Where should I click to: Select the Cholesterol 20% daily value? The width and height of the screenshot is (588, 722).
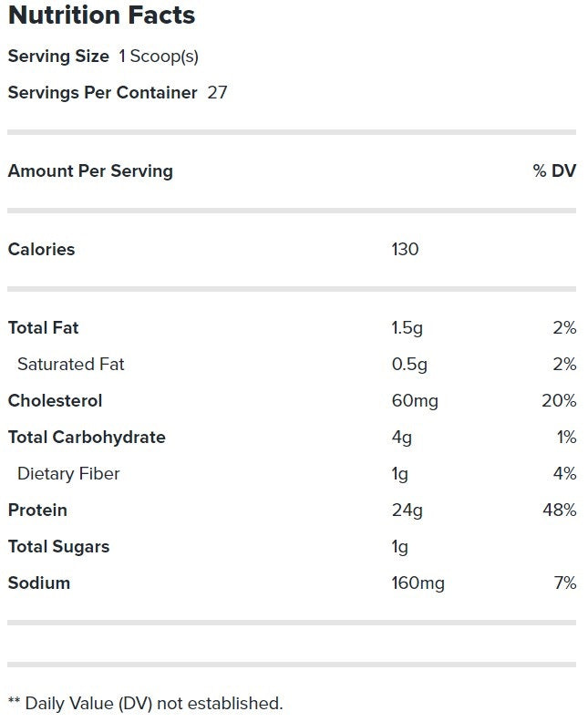(x=558, y=401)
